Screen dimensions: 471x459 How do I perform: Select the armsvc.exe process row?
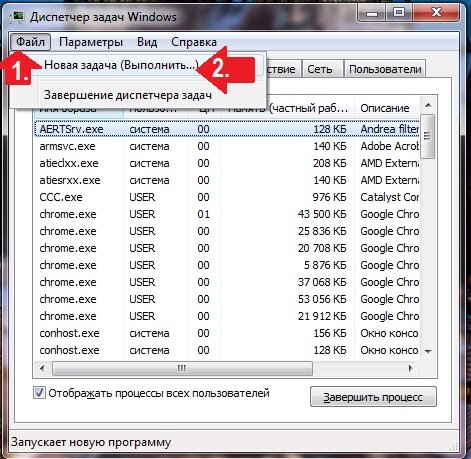pos(227,146)
